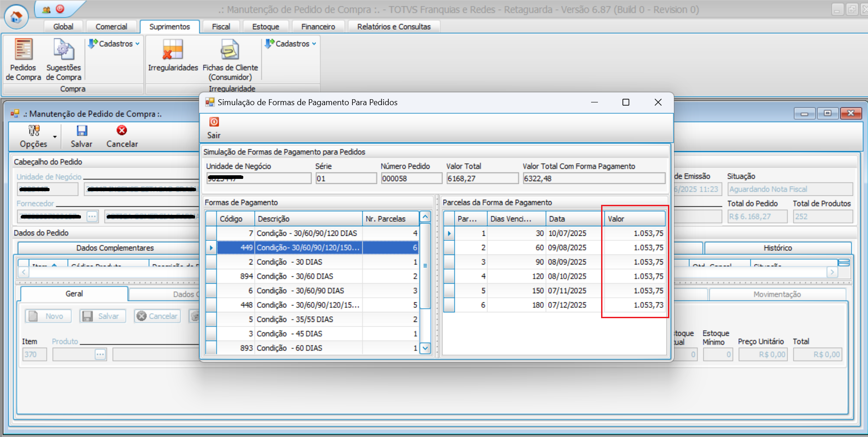The width and height of the screenshot is (868, 437).
Task: Select the Dados Complementares tab
Action: point(115,248)
